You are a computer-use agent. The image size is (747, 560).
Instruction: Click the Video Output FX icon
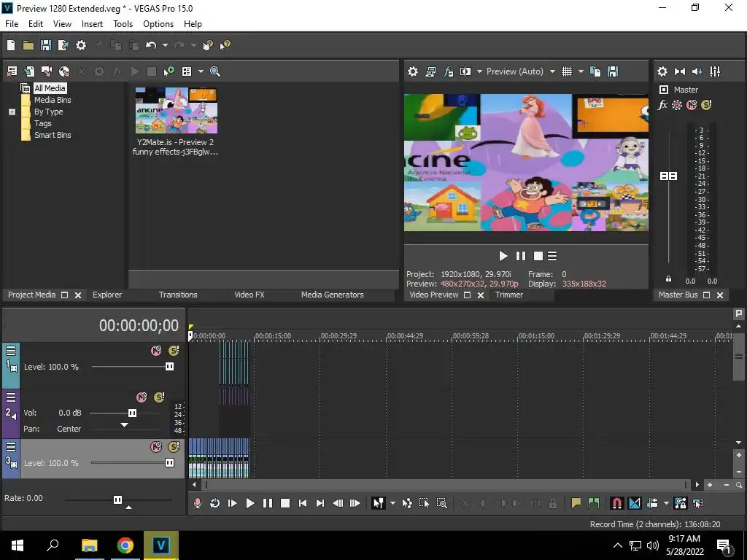coord(448,71)
